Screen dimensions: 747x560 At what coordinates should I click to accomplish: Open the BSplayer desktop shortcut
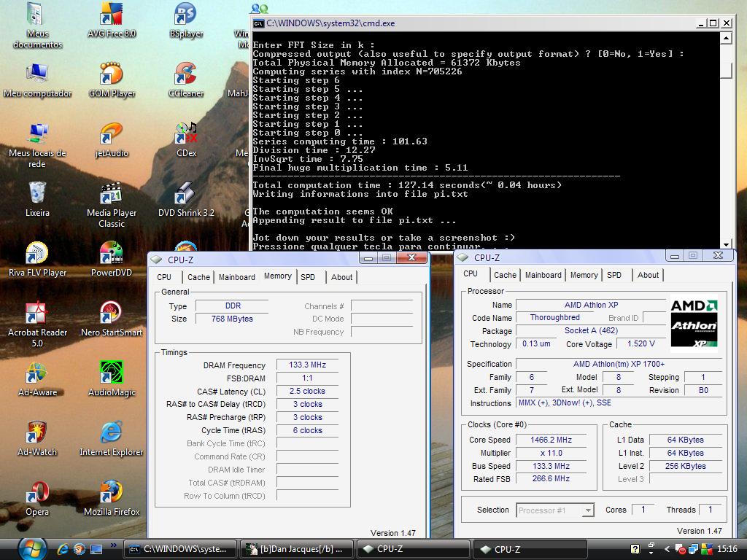pyautogui.click(x=186, y=20)
